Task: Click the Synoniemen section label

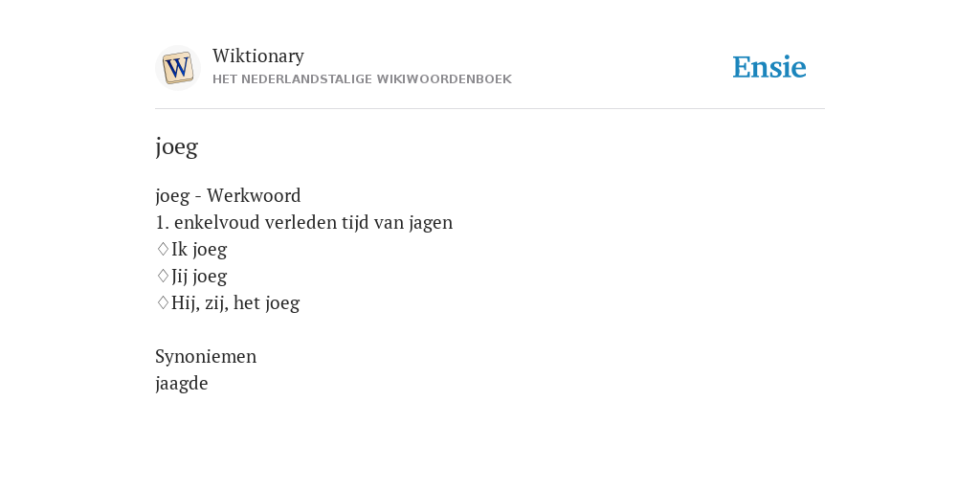Action: point(206,356)
